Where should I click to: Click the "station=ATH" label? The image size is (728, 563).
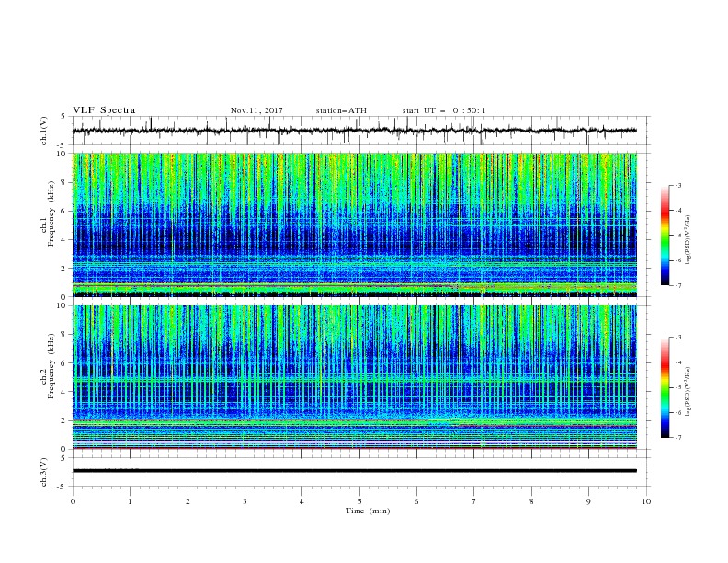click(x=341, y=110)
